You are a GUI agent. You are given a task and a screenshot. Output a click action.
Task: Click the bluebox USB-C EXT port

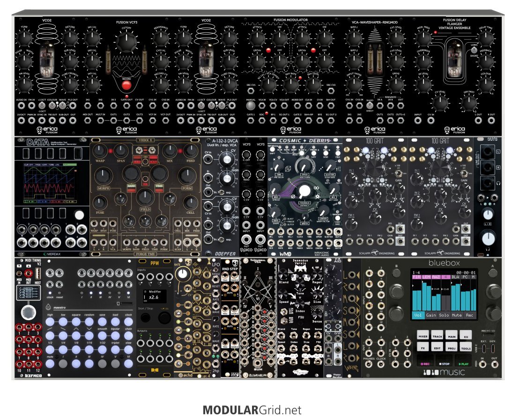click(484, 349)
